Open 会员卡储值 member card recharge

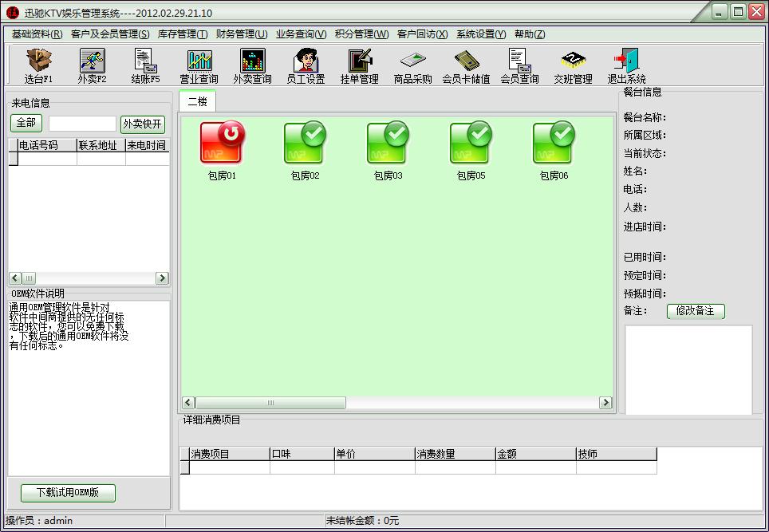pos(467,65)
